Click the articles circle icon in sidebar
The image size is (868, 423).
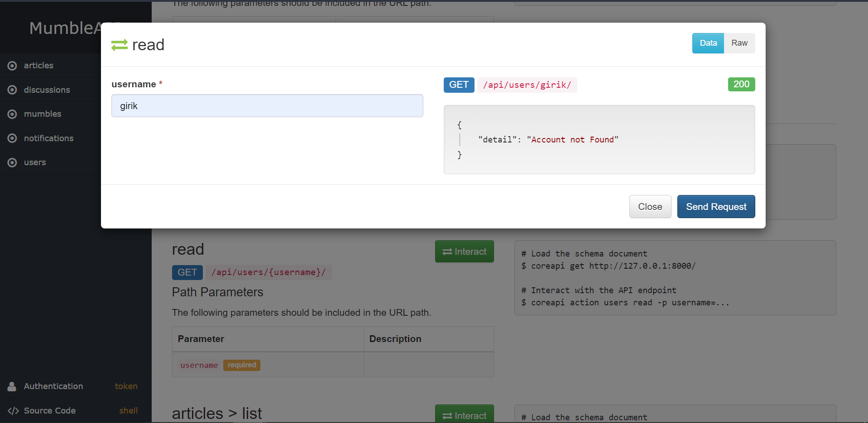[12, 66]
